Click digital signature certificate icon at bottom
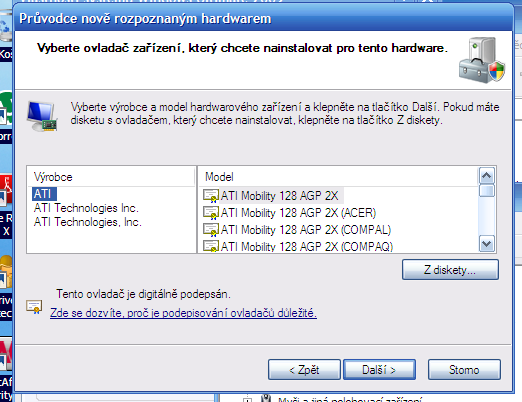This screenshot has width=522, height=402. (34, 307)
